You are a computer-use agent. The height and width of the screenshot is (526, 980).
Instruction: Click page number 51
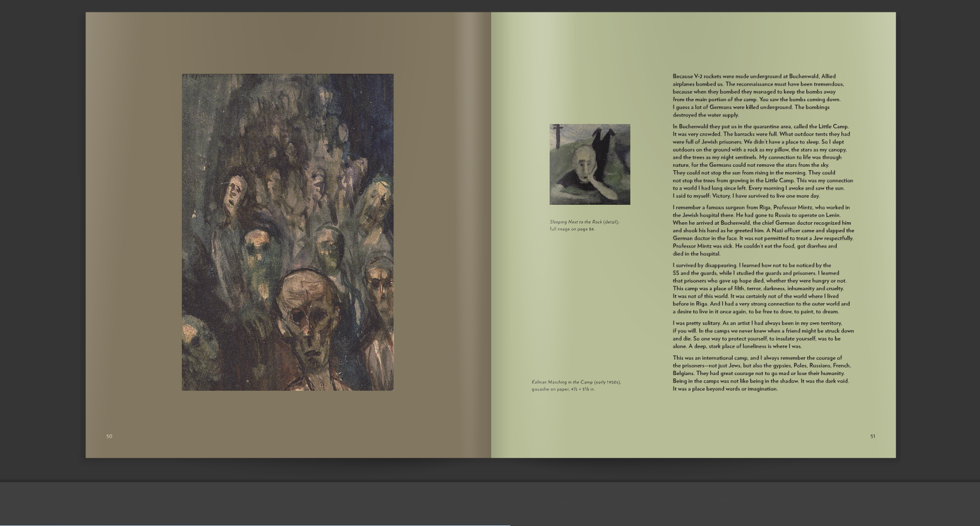[872, 436]
